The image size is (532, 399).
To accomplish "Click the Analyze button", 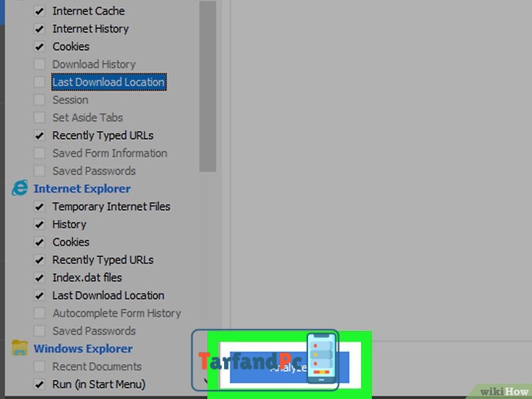I will tap(289, 367).
